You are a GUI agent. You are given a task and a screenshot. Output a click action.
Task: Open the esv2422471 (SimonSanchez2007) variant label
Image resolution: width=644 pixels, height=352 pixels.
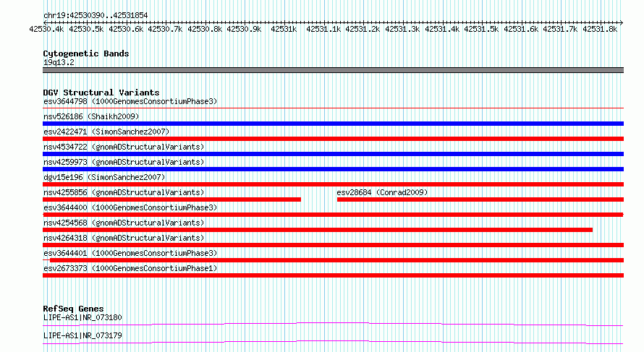tap(106, 132)
